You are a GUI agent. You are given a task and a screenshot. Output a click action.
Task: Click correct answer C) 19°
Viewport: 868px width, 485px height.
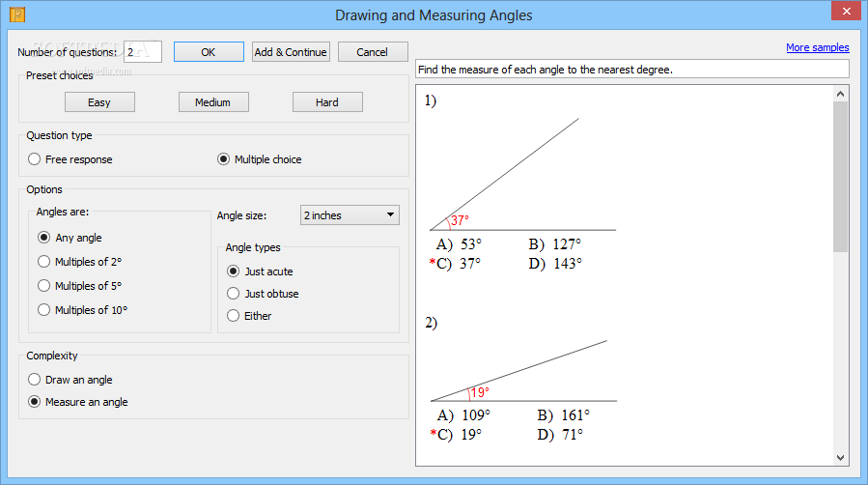456,435
